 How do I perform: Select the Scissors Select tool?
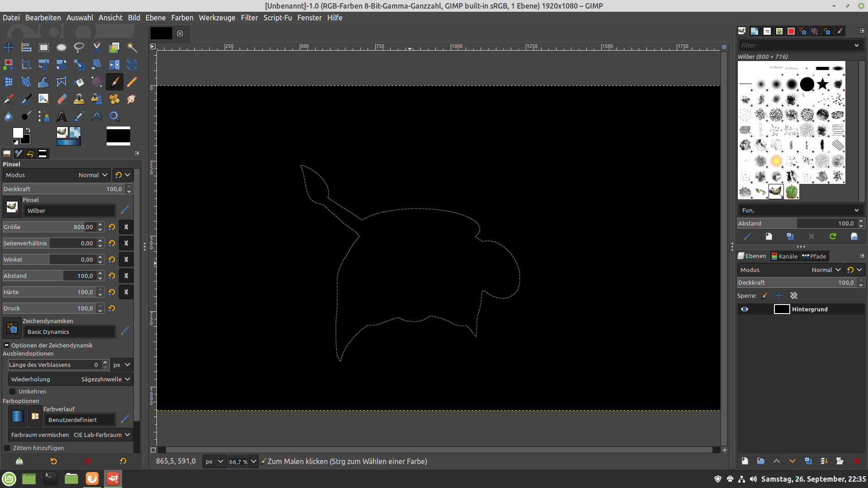coord(97,47)
